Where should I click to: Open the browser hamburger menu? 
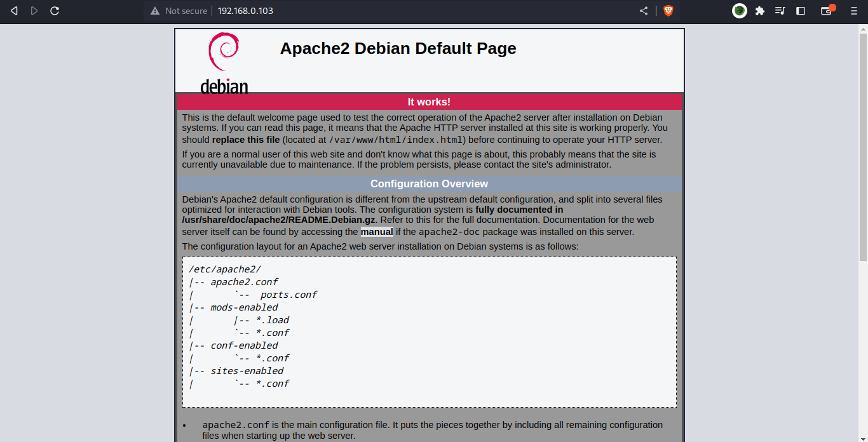pos(853,11)
